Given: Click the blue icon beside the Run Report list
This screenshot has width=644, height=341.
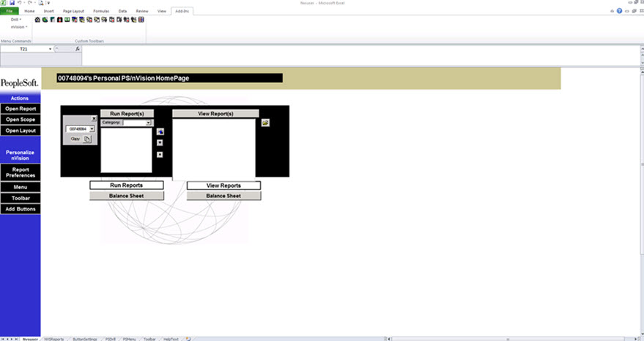Looking at the screenshot, I should coord(160,131).
